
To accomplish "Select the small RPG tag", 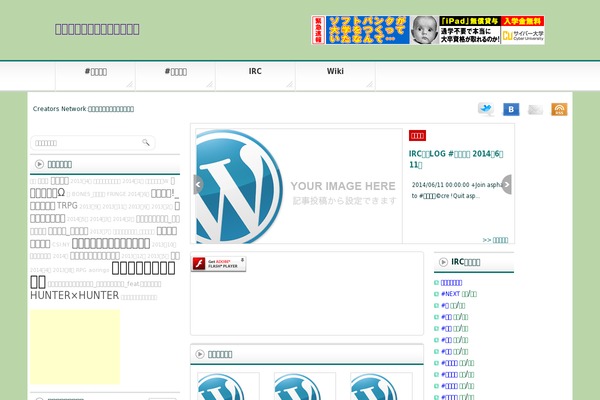I will (x=81, y=270).
